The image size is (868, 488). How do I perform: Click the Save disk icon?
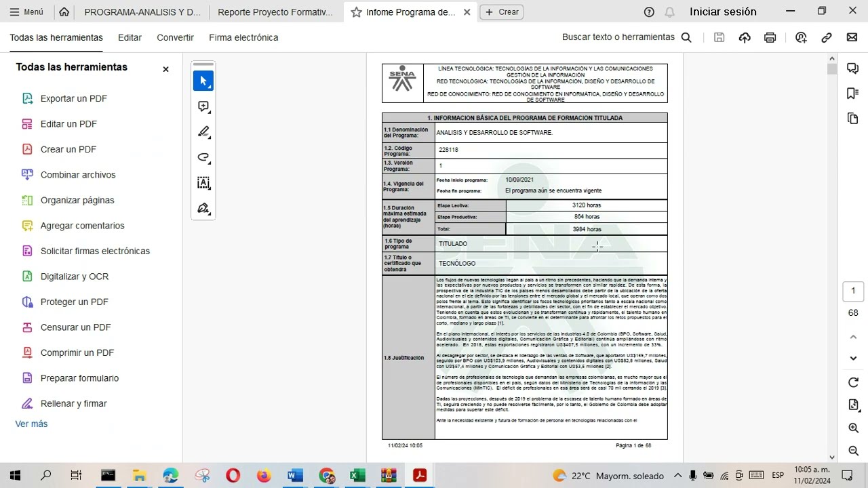coord(719,37)
